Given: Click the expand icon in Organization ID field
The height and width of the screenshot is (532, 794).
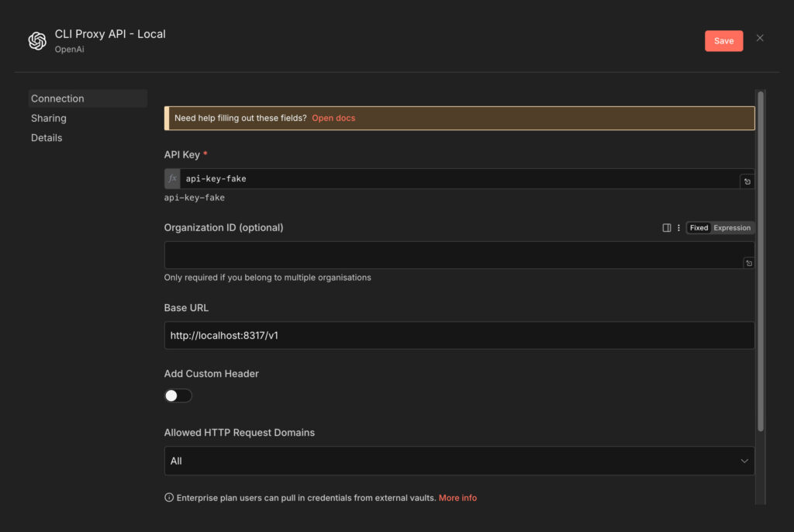Looking at the screenshot, I should pos(749,264).
